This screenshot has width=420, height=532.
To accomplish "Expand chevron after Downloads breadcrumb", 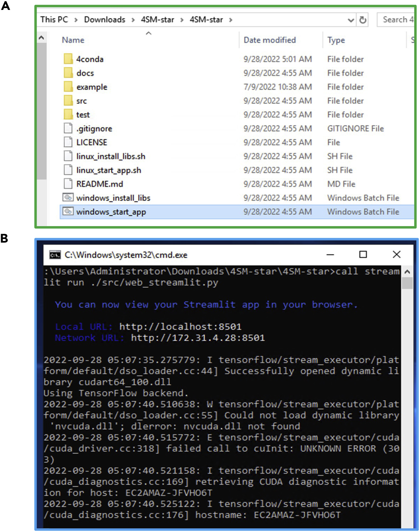I will [133, 20].
